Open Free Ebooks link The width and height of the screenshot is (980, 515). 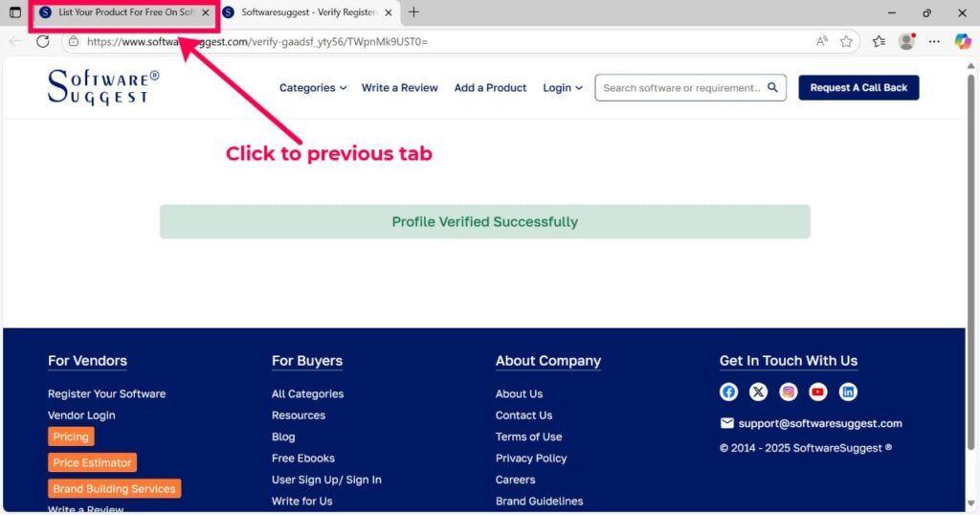(303, 459)
